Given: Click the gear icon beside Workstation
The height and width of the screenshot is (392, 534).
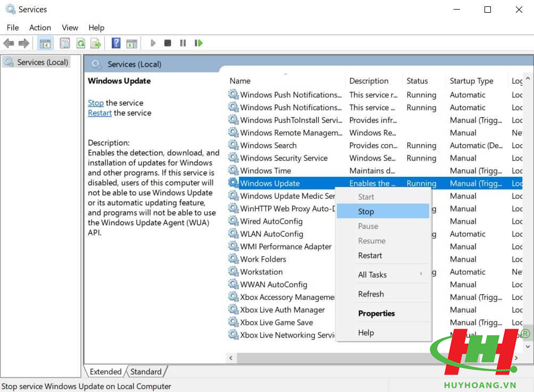Looking at the screenshot, I should pyautogui.click(x=233, y=272).
